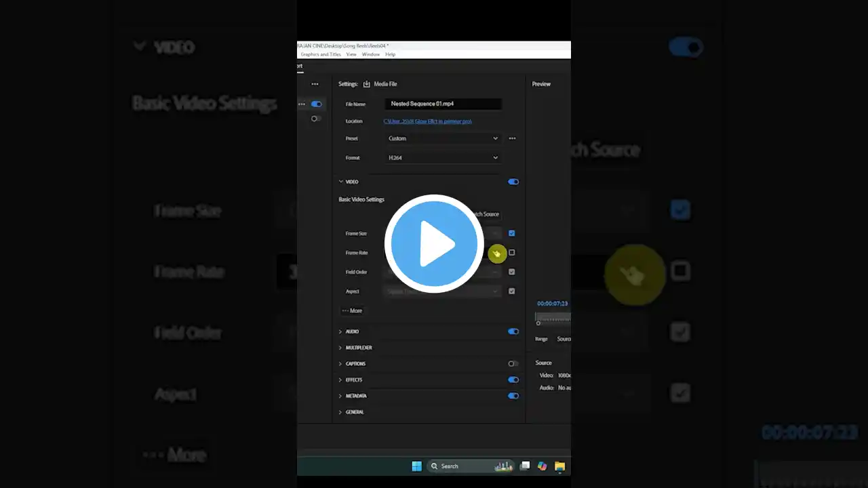This screenshot has height=488, width=868.
Task: Click the More button under video settings
Action: pos(353,310)
